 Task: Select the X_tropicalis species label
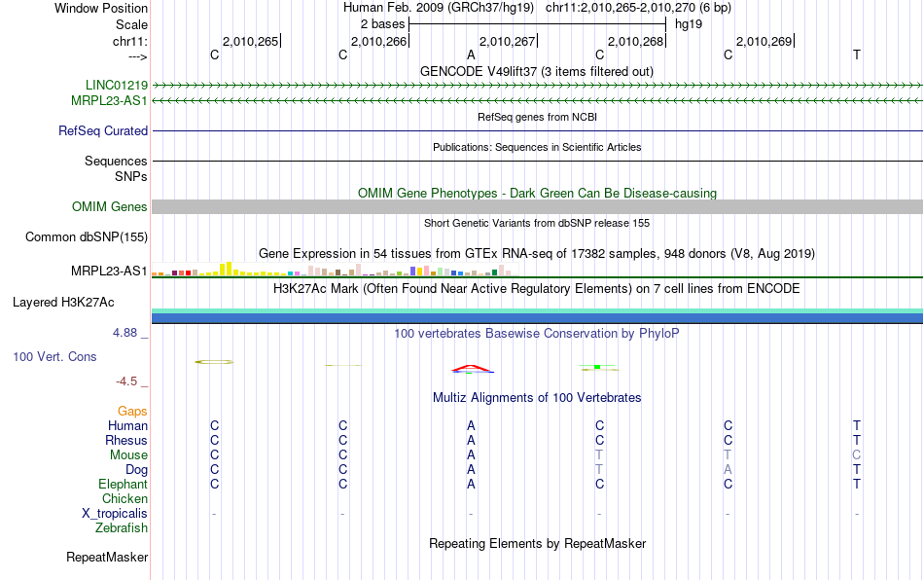point(115,514)
